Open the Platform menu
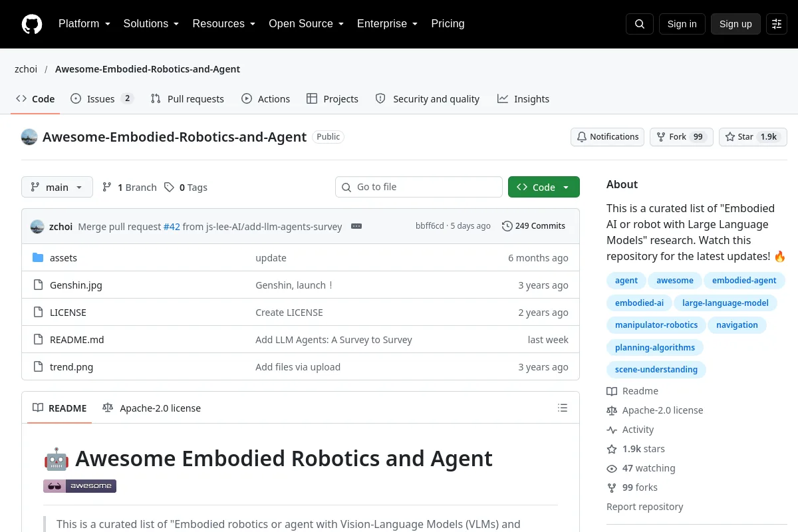 tap(84, 24)
